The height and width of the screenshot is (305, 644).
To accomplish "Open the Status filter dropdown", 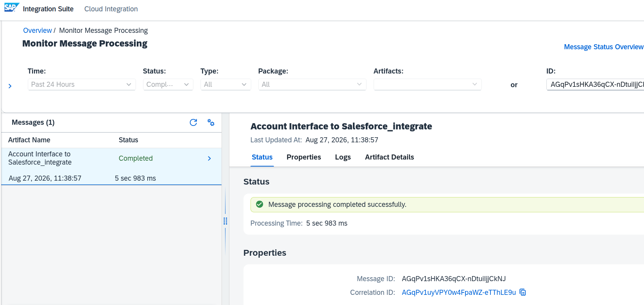I will [x=168, y=84].
